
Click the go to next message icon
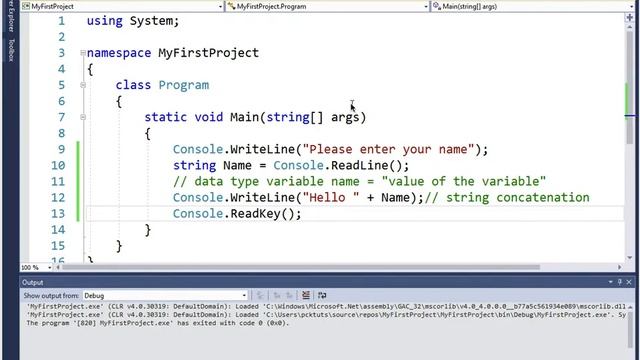(289, 295)
